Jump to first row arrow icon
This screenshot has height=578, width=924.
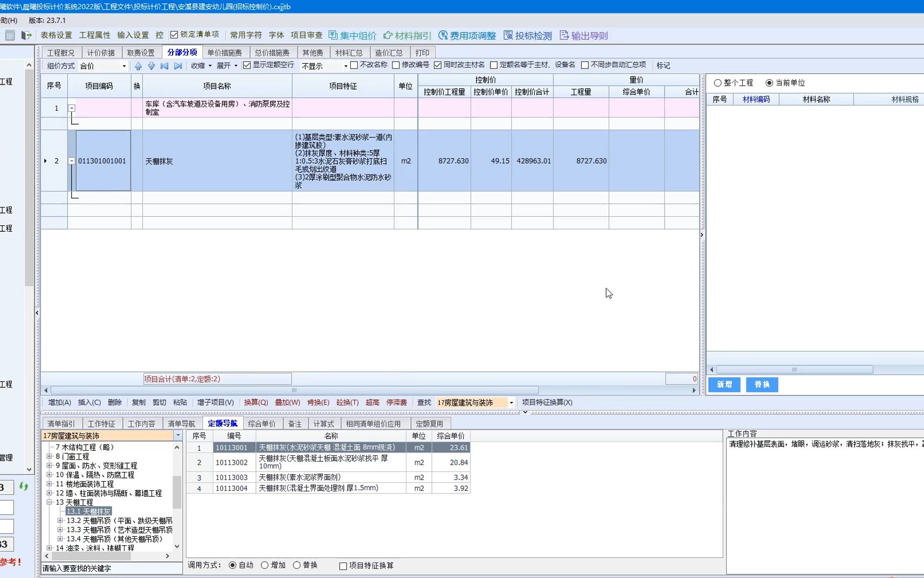(x=165, y=65)
